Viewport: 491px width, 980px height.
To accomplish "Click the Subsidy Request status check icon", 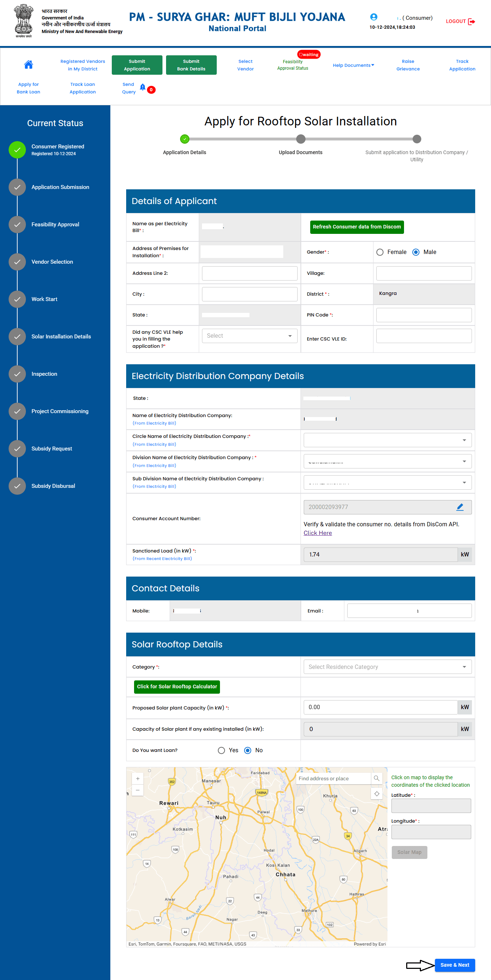I will point(17,449).
